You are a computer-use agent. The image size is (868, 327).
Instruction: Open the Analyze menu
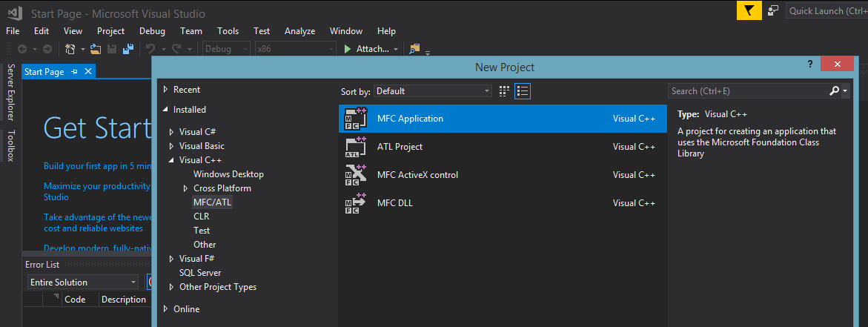click(300, 31)
